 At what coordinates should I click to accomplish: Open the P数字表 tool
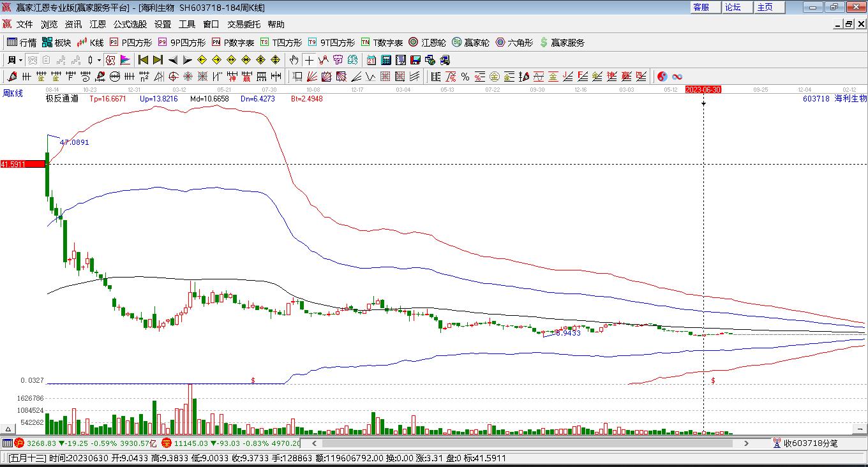point(233,43)
